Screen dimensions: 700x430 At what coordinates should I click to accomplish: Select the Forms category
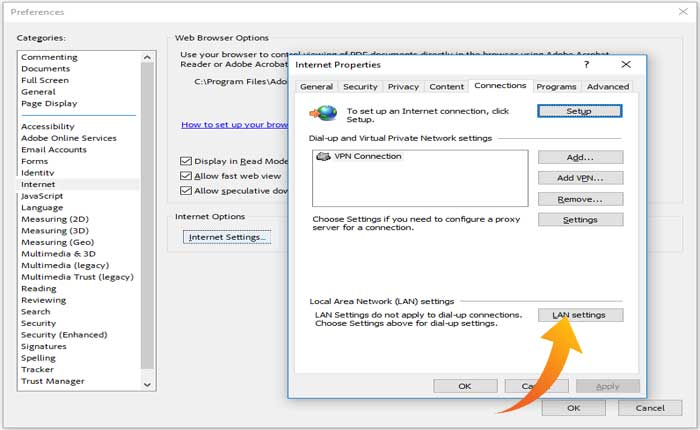click(x=34, y=161)
